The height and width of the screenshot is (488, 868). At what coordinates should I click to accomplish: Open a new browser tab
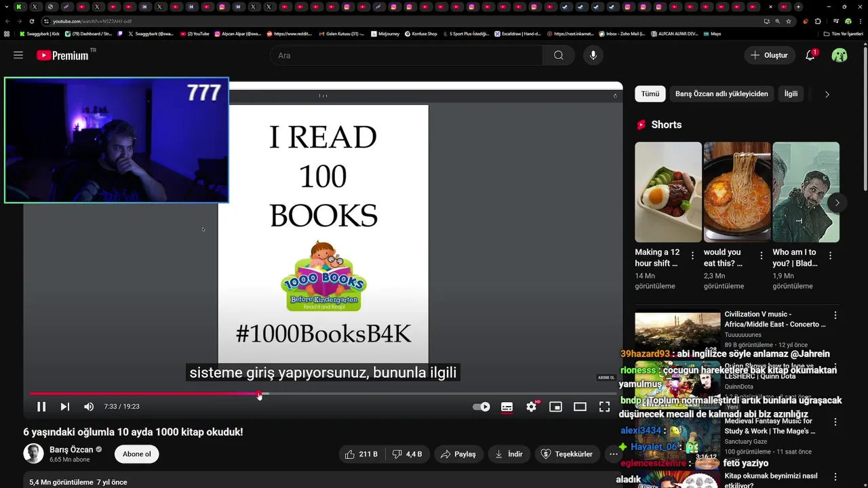click(798, 7)
